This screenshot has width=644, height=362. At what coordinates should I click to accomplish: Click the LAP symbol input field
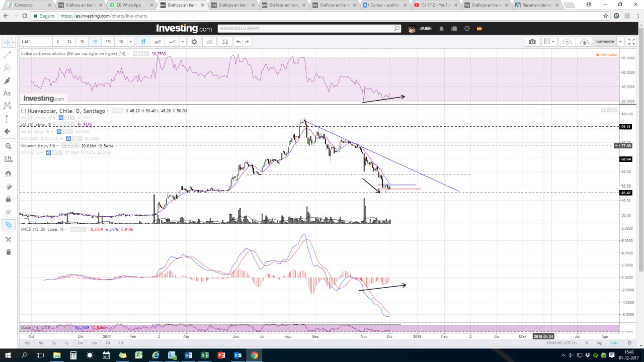click(x=35, y=42)
